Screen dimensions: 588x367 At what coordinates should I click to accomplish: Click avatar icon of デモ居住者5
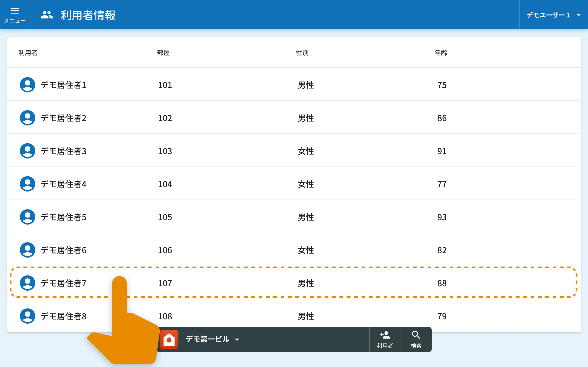[28, 217]
